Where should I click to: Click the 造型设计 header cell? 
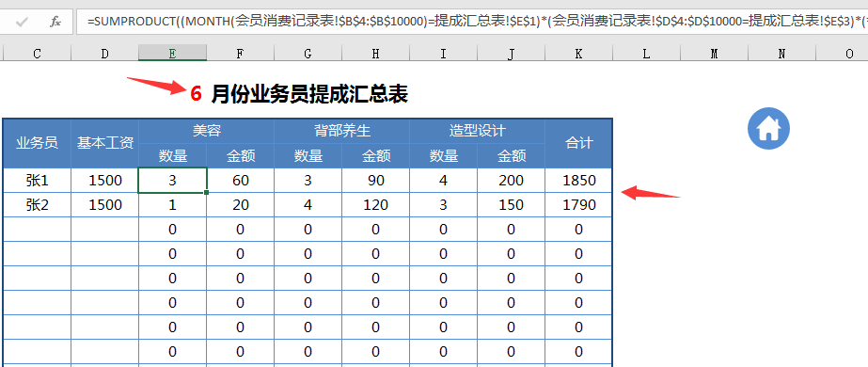pos(477,131)
